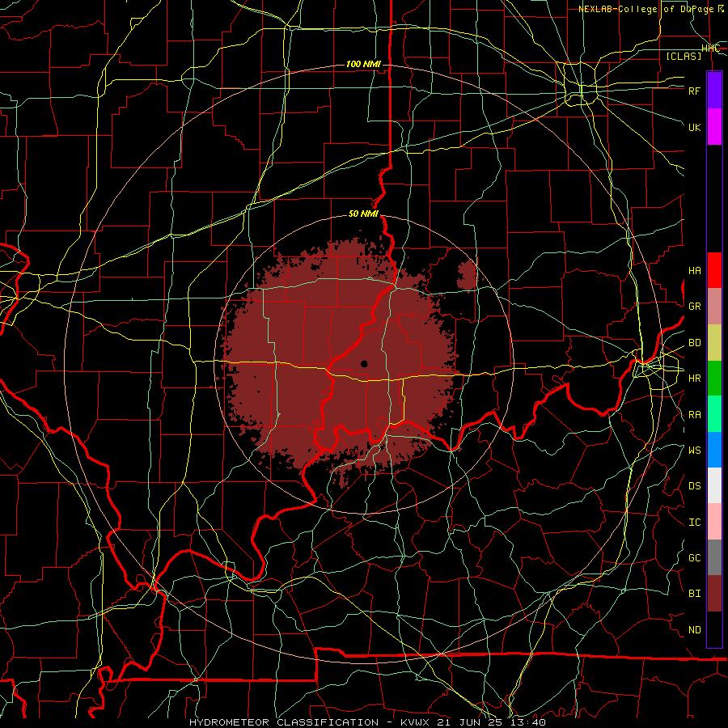Click the brown BI legend swatch
The width and height of the screenshot is (728, 728).
click(x=714, y=594)
